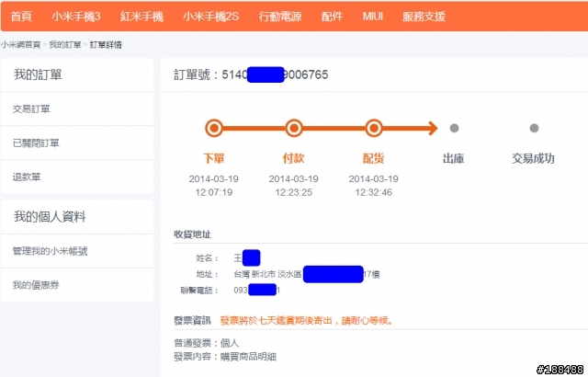Click the 我的訂單 sidebar heading
The image size is (588, 377).
point(38,74)
